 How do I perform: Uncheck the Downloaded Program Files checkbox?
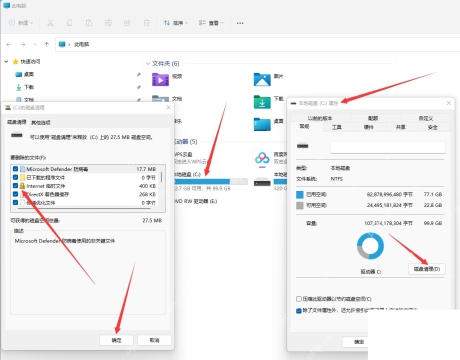point(15,177)
